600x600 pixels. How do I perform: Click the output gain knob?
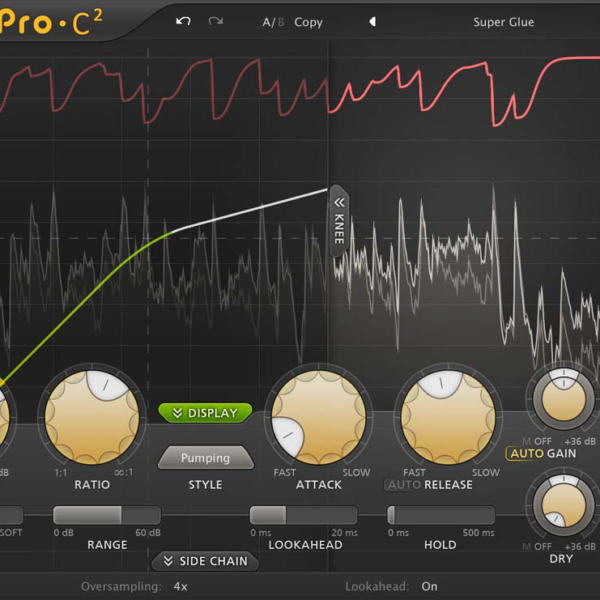[x=563, y=398]
